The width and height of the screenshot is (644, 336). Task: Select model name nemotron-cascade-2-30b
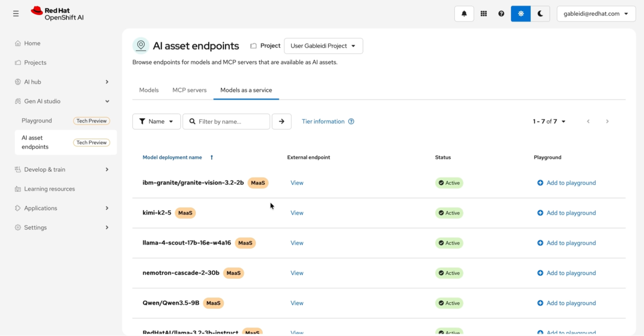(x=181, y=273)
